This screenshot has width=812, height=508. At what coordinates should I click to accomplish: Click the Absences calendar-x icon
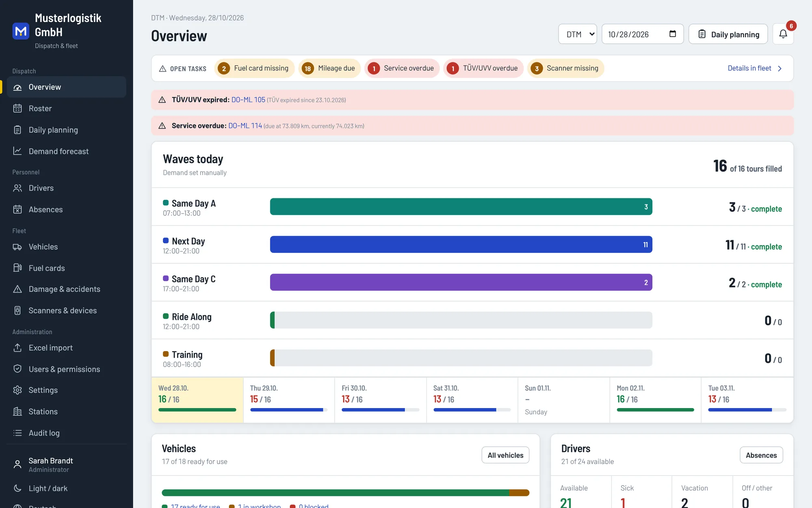tap(17, 210)
